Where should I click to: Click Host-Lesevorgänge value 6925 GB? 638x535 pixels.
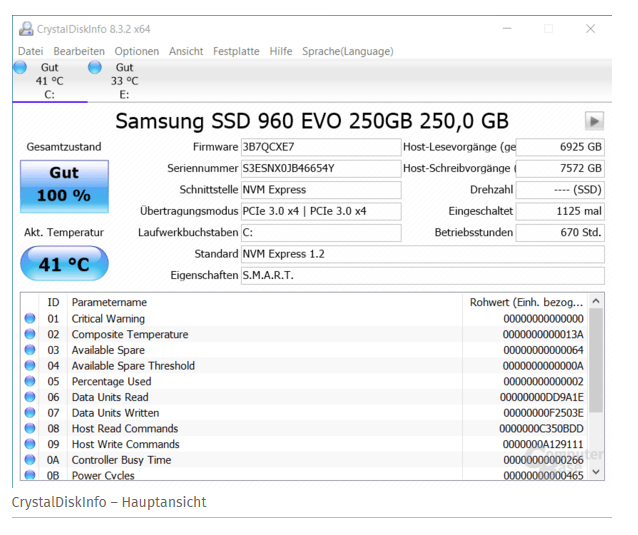coord(560,147)
